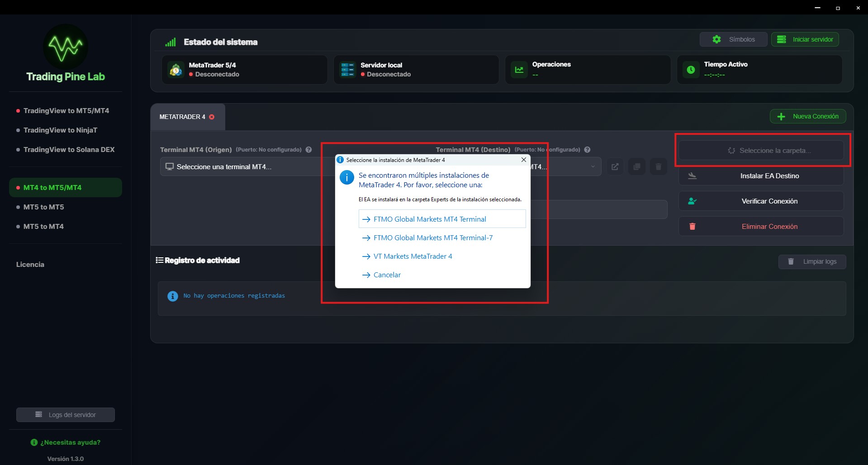Click the Servidor local server icon
This screenshot has width=868, height=465.
(x=347, y=69)
